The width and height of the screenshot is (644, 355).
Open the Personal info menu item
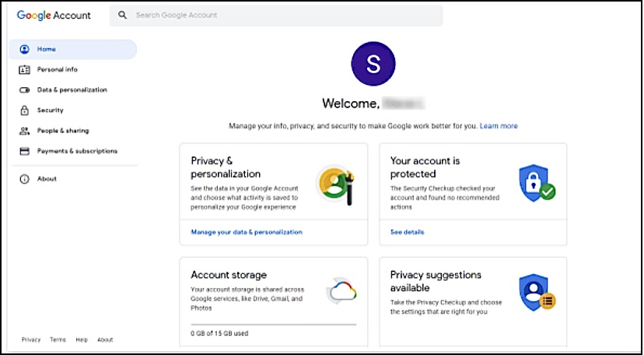pyautogui.click(x=58, y=69)
